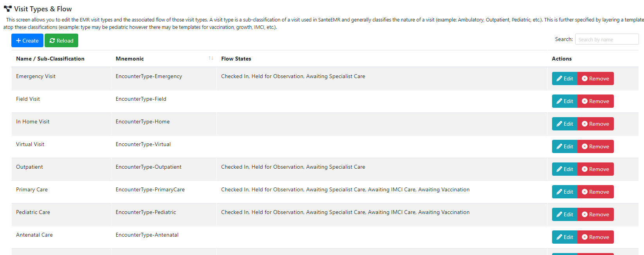
Task: Remove the Primary Care visit type
Action: coord(595,192)
